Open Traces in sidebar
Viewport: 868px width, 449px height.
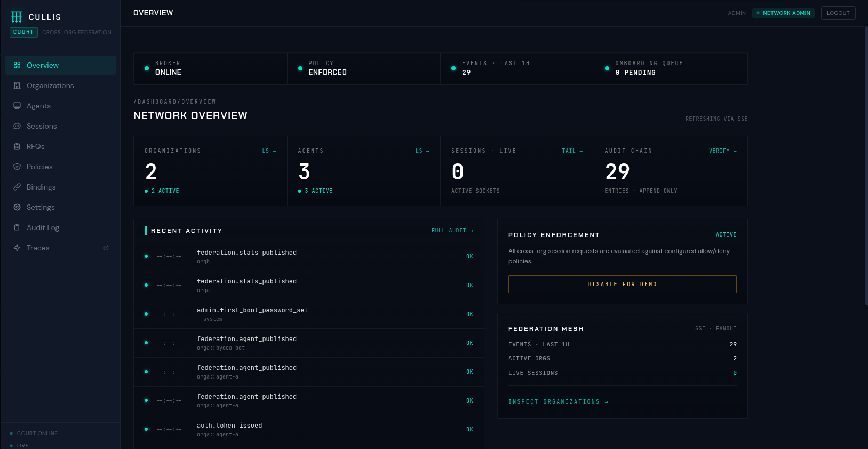(x=60, y=248)
